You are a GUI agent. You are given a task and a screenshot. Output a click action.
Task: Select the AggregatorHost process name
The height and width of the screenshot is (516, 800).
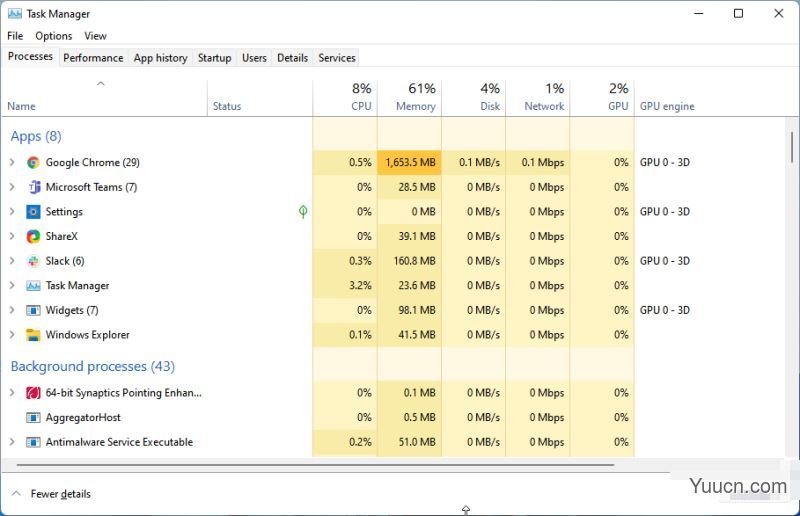point(83,417)
